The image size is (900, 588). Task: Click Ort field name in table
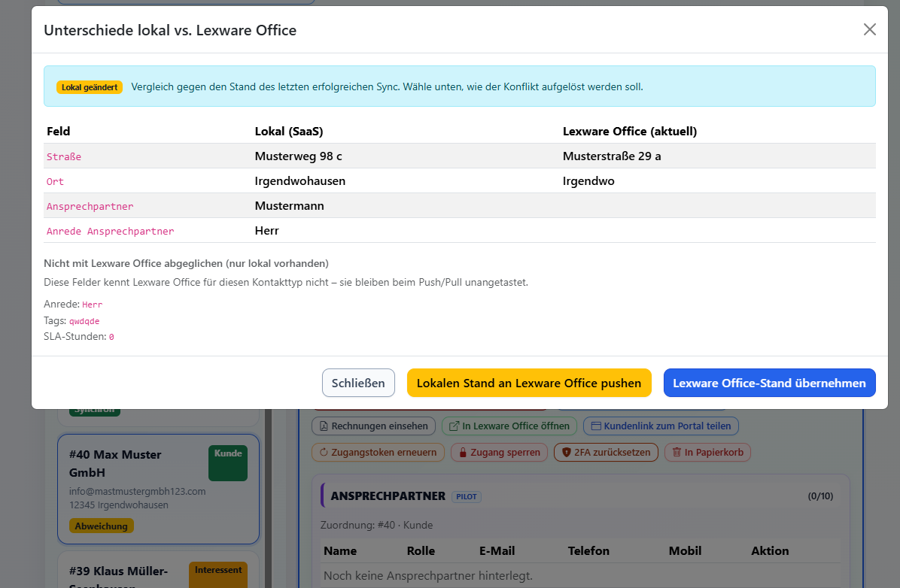click(x=55, y=181)
